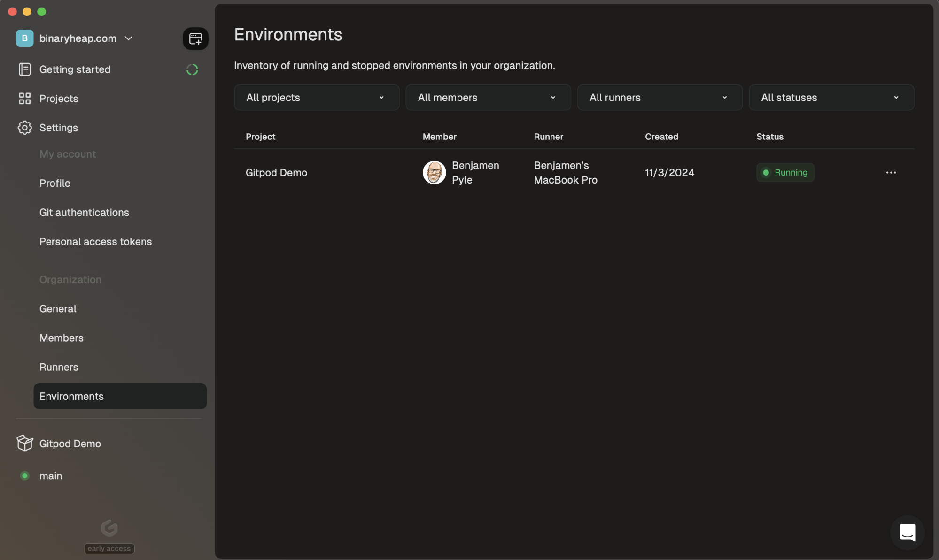Open Personal access tokens page
The height and width of the screenshot is (560, 939).
click(95, 241)
